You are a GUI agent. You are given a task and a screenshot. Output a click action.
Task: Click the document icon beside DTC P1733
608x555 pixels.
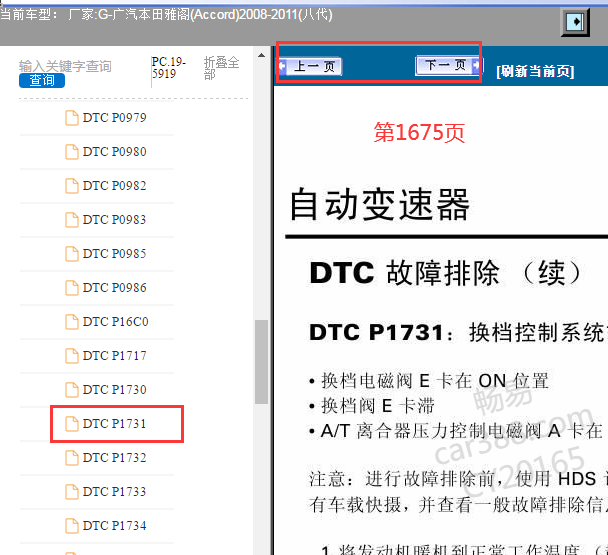point(72,492)
